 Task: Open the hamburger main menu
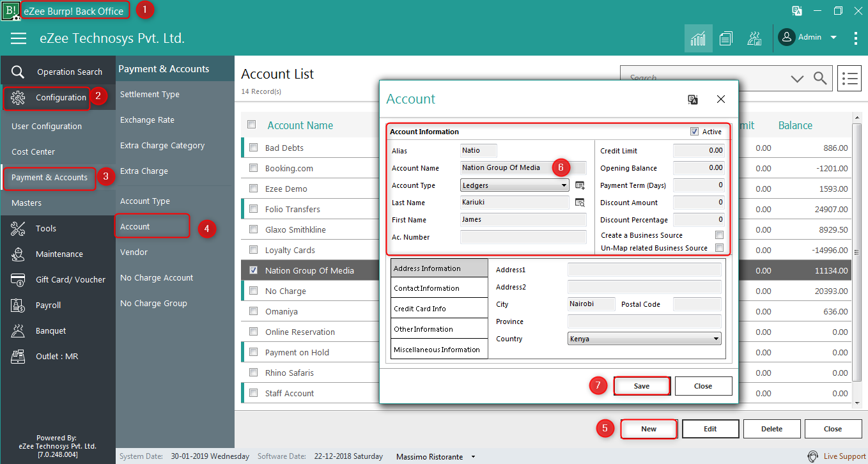click(x=19, y=38)
